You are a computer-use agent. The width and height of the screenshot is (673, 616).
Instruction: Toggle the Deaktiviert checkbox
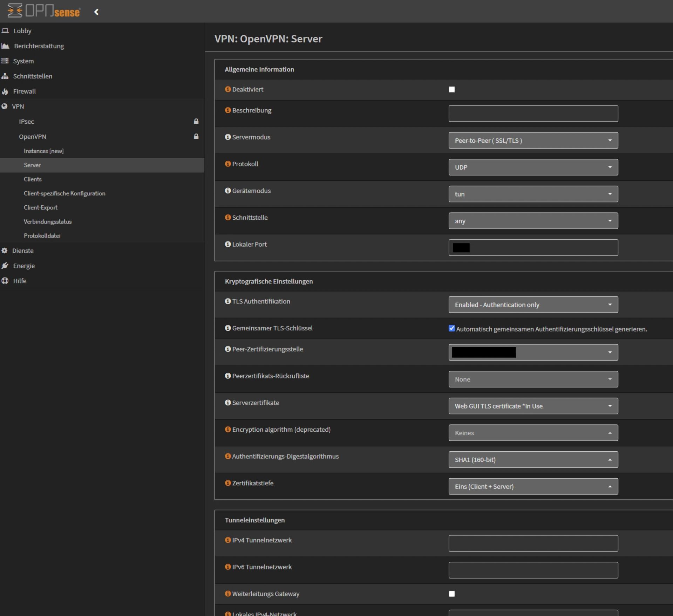point(452,89)
